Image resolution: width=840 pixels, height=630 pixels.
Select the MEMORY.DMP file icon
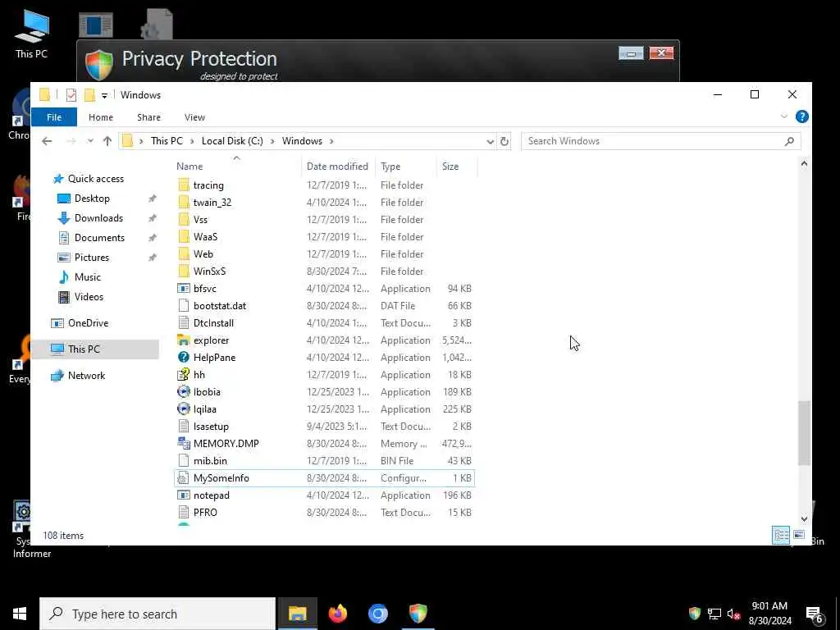pos(184,444)
